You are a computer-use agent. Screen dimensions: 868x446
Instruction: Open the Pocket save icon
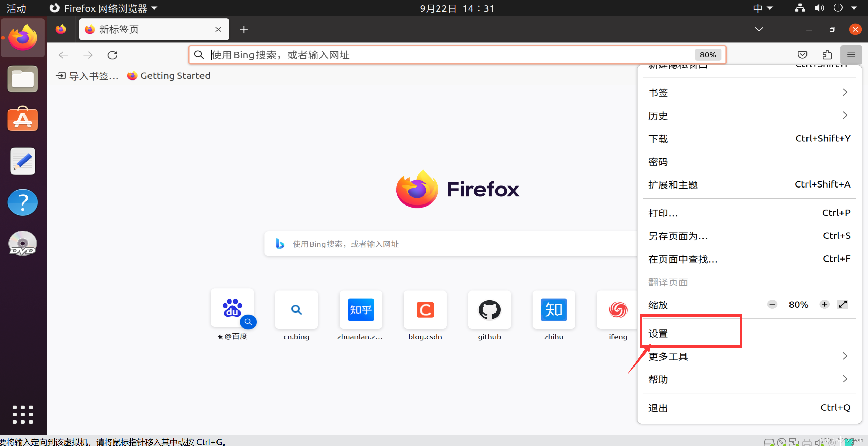click(x=802, y=55)
